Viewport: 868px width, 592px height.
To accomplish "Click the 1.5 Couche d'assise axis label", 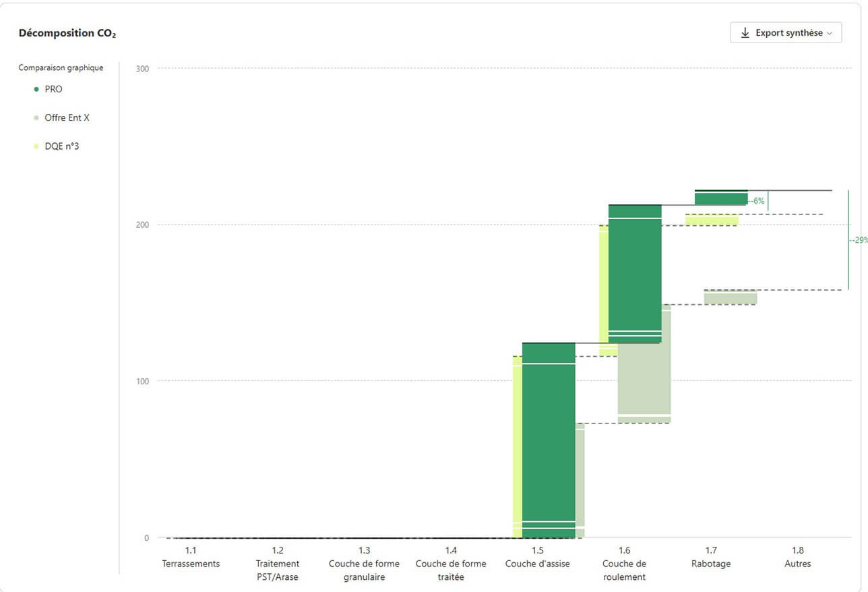I will coord(538,557).
